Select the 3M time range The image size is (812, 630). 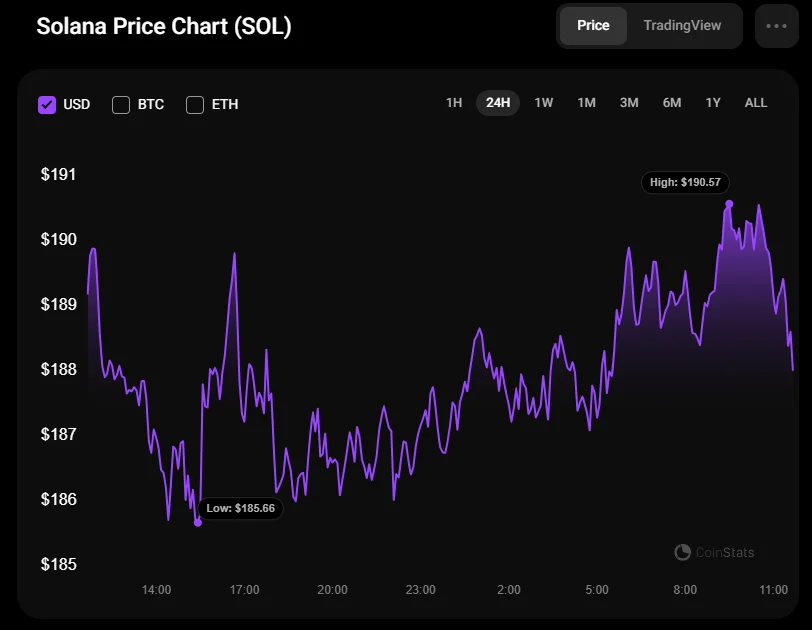point(629,103)
